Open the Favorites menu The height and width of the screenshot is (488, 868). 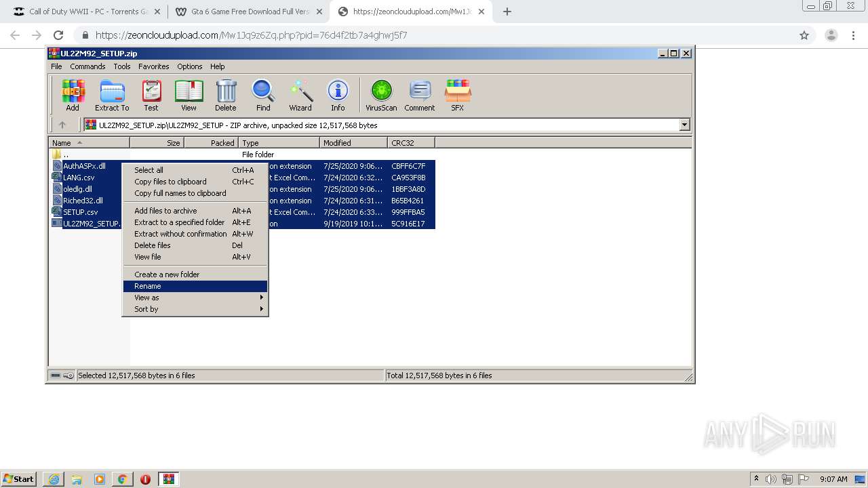[x=154, y=66]
